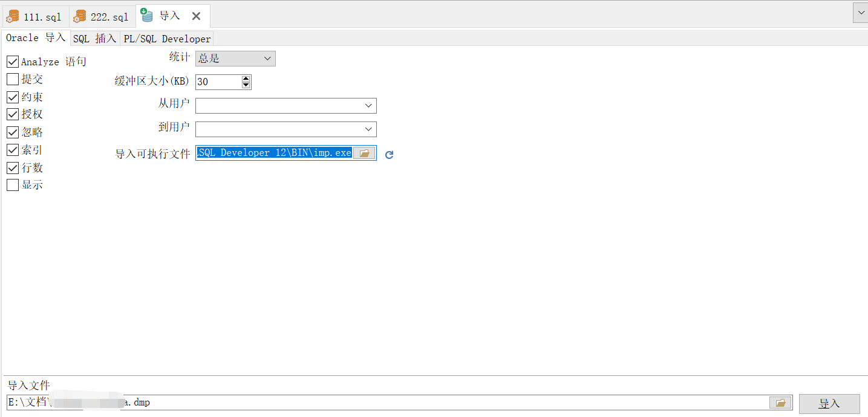Toggle the 约束 checkbox
Image resolution: width=868 pixels, height=417 pixels.
tap(13, 97)
